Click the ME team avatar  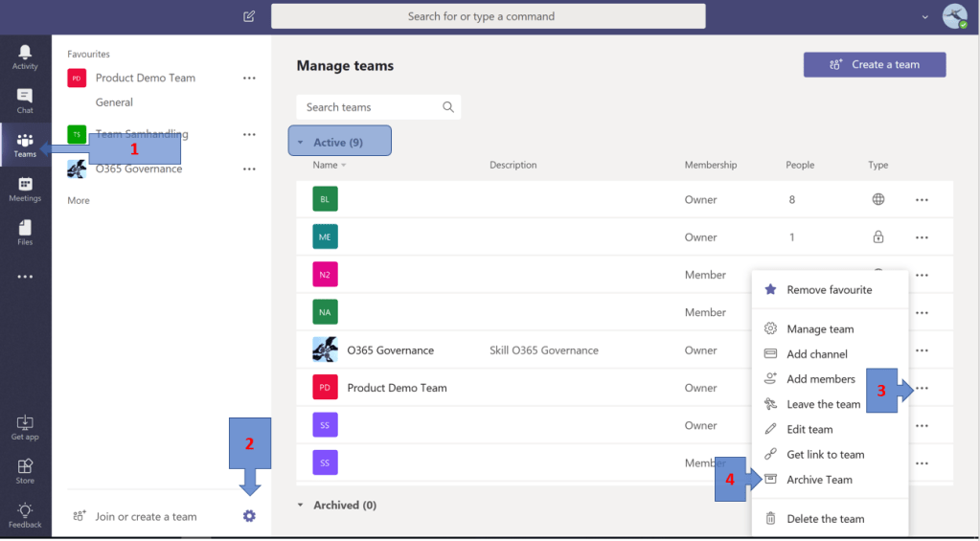(x=325, y=237)
